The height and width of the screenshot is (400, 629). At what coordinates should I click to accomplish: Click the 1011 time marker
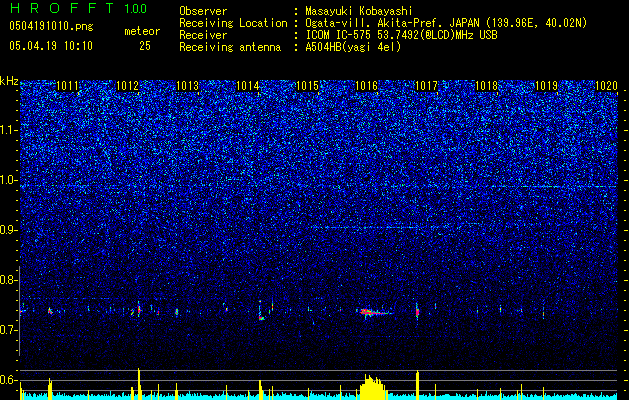click(68, 86)
